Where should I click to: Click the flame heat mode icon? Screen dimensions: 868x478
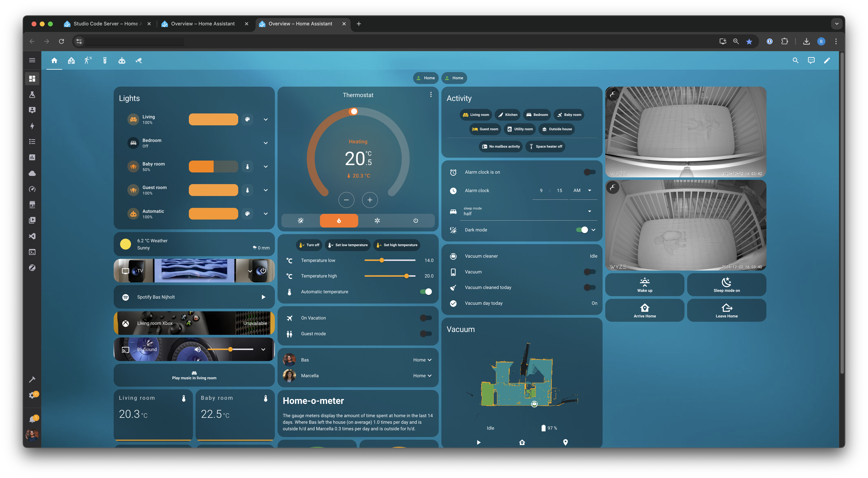point(339,221)
